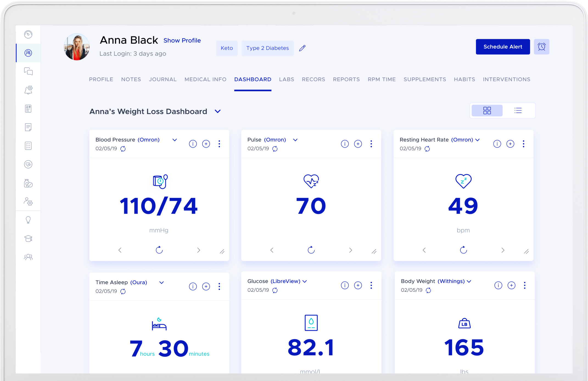This screenshot has width=588, height=381.
Task: Open the alert settings bell icon in sidebar
Action: [28, 90]
